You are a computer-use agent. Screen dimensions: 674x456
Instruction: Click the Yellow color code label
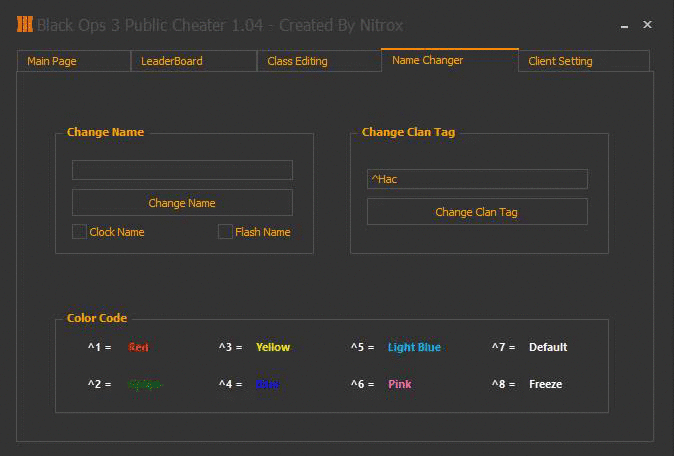pyautogui.click(x=273, y=347)
